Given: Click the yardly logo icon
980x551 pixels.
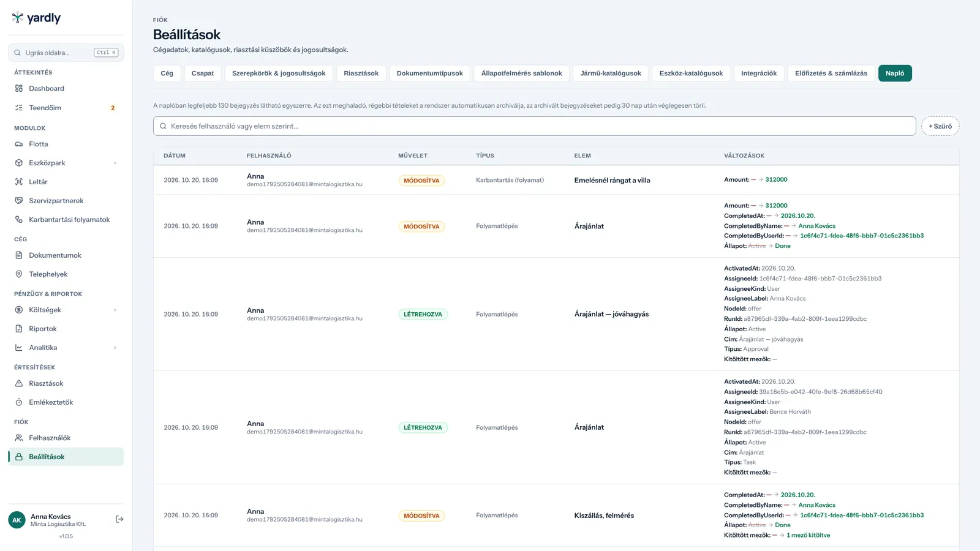Looking at the screenshot, I should click(18, 18).
